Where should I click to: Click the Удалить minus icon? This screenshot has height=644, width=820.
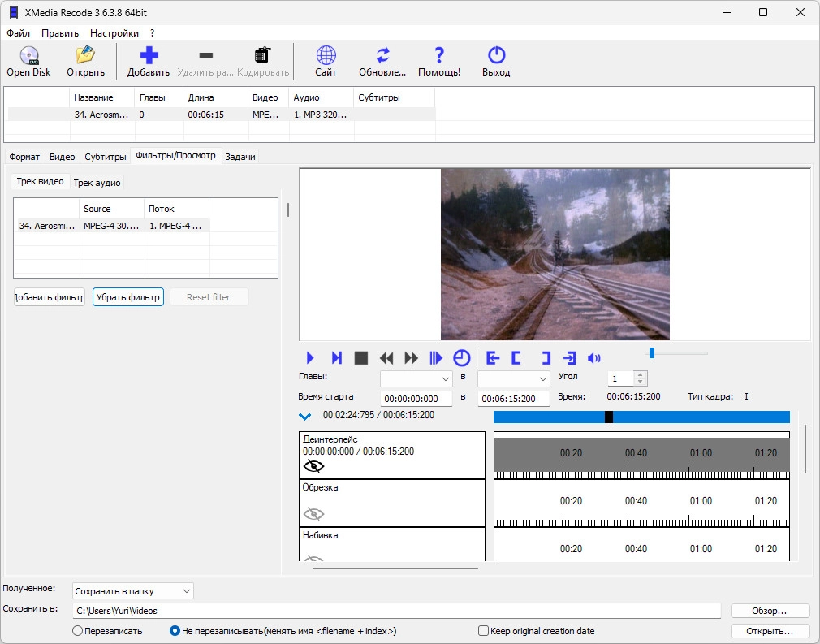click(206, 55)
